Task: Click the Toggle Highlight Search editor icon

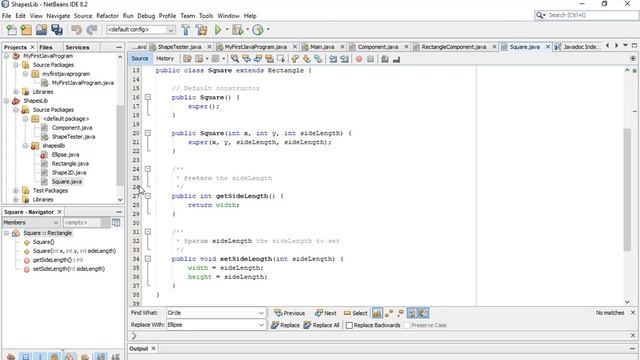Action: [x=269, y=59]
